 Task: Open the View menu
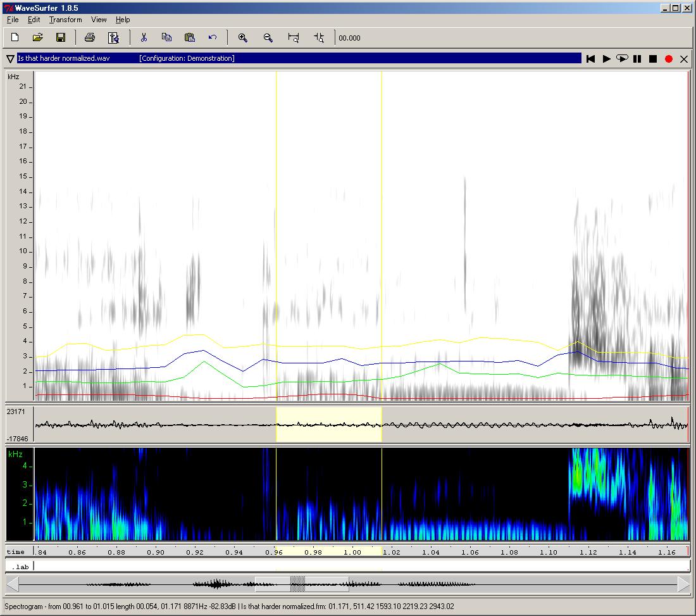(x=99, y=20)
